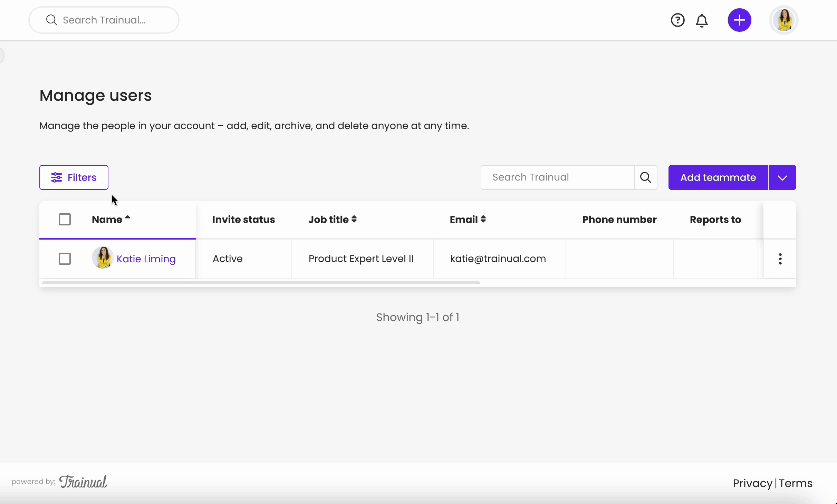
Task: Click the Phone number column header
Action: [619, 220]
